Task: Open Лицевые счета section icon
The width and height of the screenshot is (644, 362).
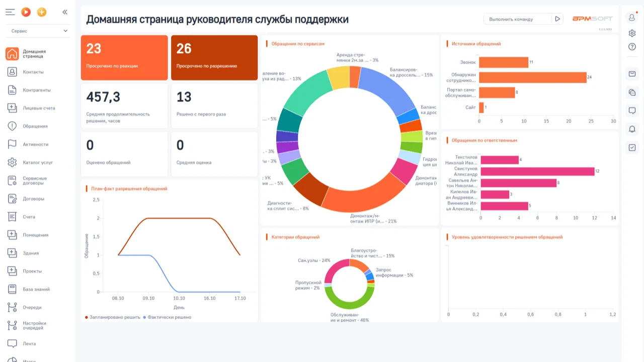Action: [13, 108]
